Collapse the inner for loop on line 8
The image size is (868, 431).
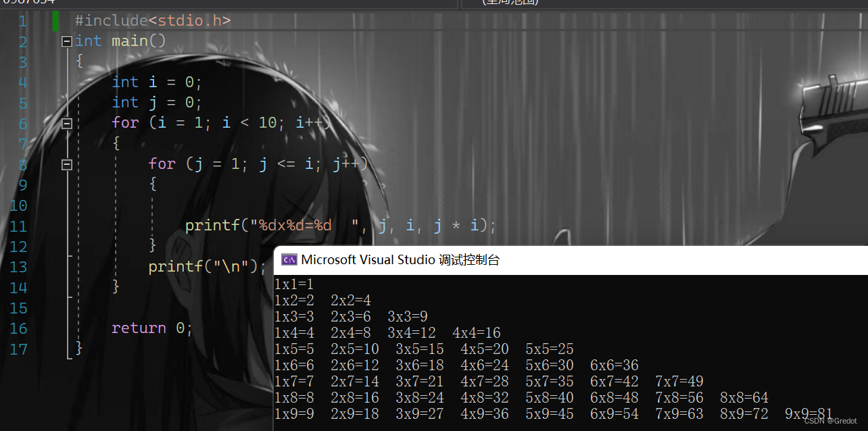[66, 164]
